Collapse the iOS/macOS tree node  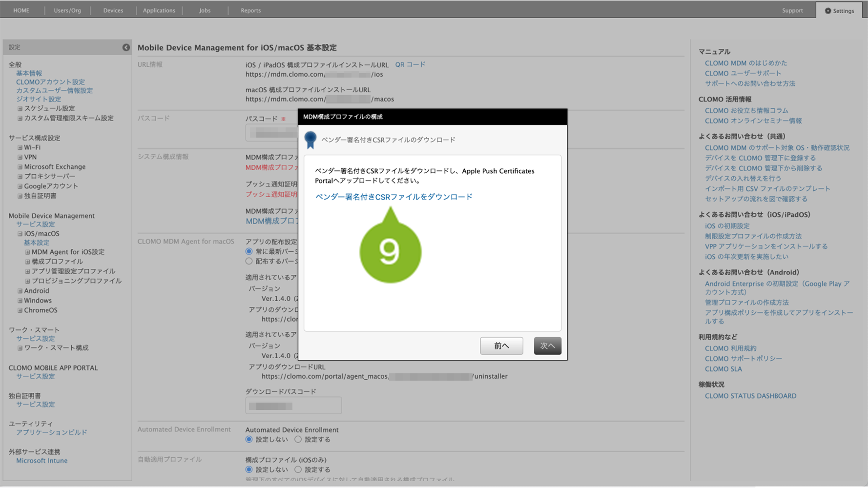tap(20, 234)
